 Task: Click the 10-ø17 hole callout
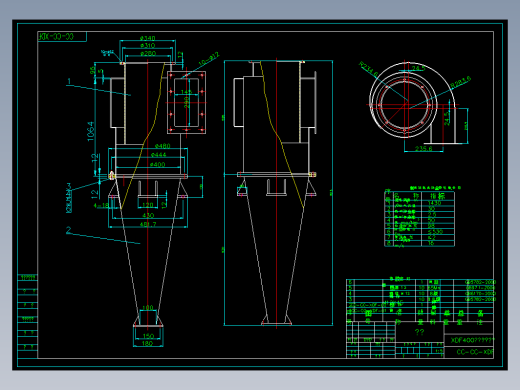pyautogui.click(x=209, y=59)
